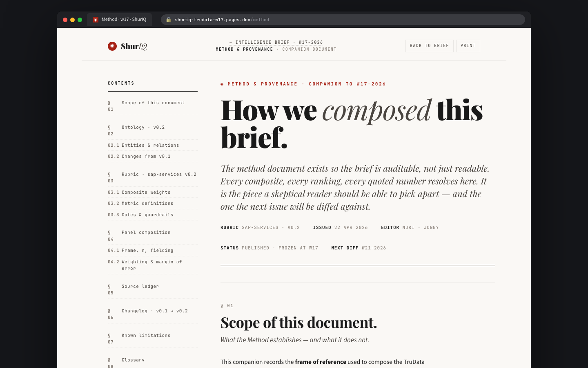Click the § glyph beside Source ledger

click(x=109, y=286)
